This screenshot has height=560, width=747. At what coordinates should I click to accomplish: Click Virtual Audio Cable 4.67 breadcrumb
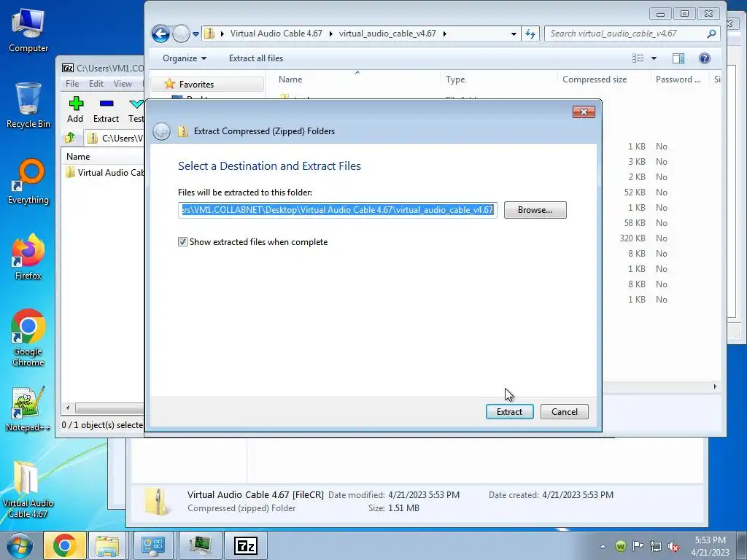click(x=276, y=34)
